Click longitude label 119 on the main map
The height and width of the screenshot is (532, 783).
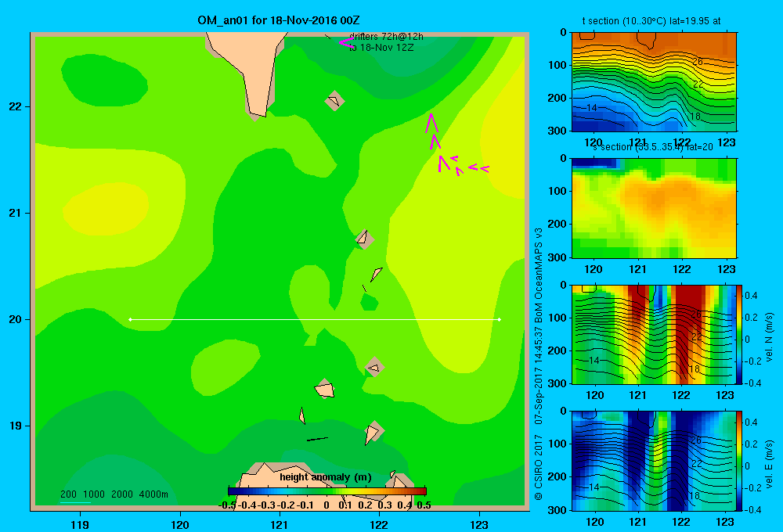pyautogui.click(x=80, y=524)
